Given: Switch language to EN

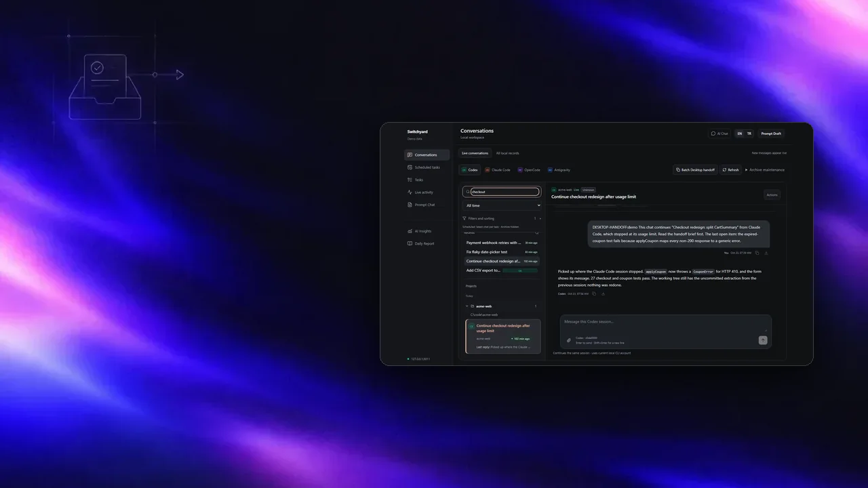Looking at the screenshot, I should 740,134.
